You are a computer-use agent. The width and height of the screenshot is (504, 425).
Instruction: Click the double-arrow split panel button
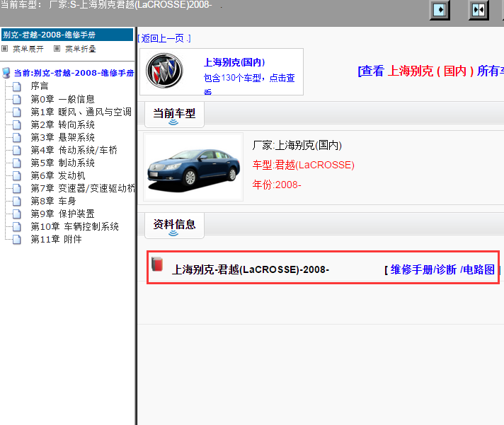(479, 10)
